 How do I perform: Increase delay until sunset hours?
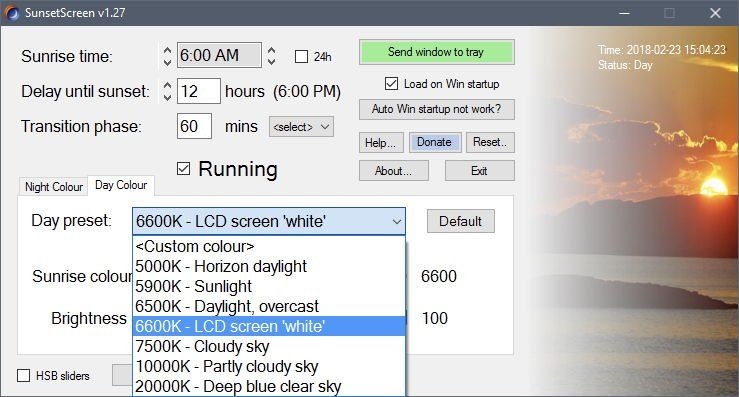pos(167,86)
